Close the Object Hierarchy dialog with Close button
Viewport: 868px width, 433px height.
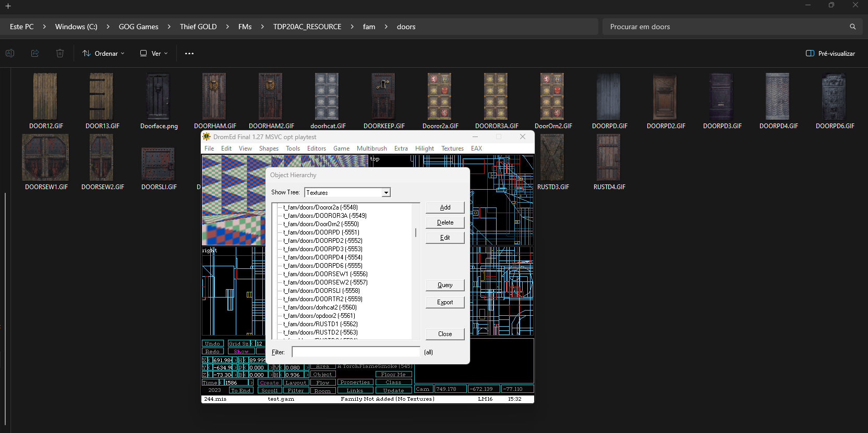click(445, 334)
